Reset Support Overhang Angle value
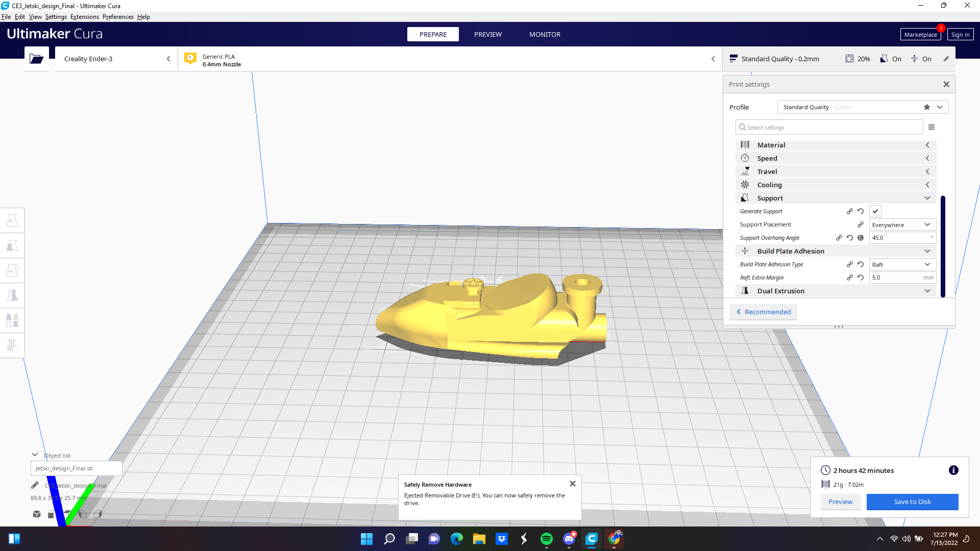 [850, 238]
